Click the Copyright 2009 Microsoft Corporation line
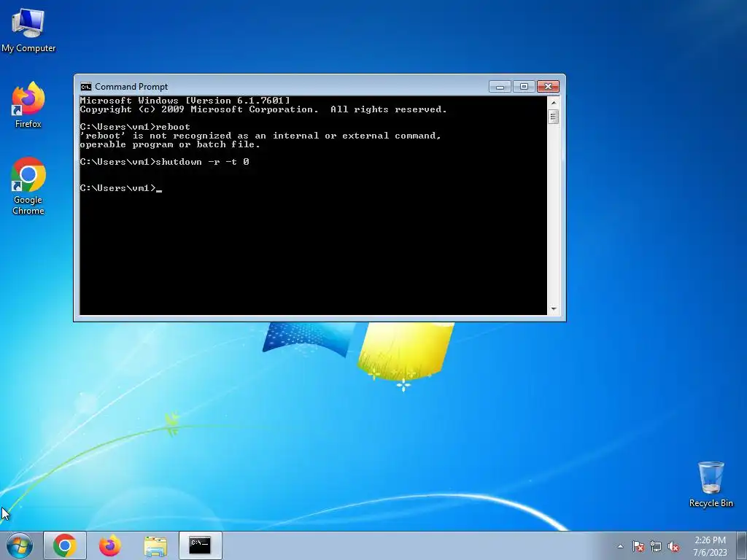 click(x=263, y=109)
